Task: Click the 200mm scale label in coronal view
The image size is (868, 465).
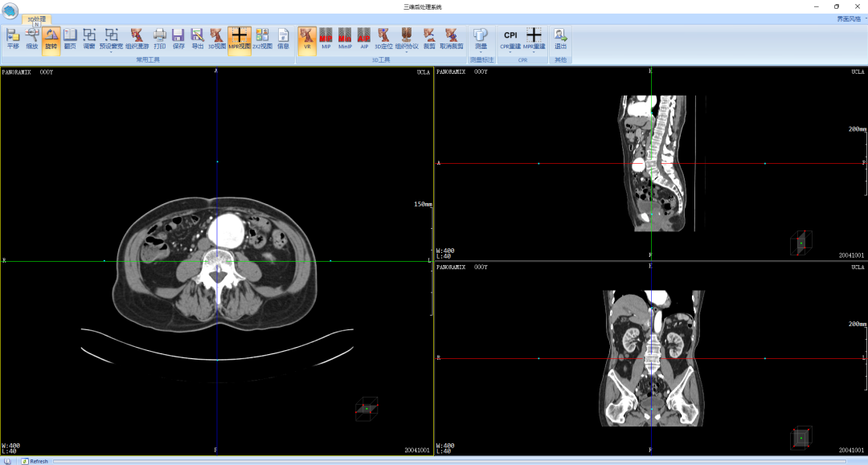Action: pos(857,324)
